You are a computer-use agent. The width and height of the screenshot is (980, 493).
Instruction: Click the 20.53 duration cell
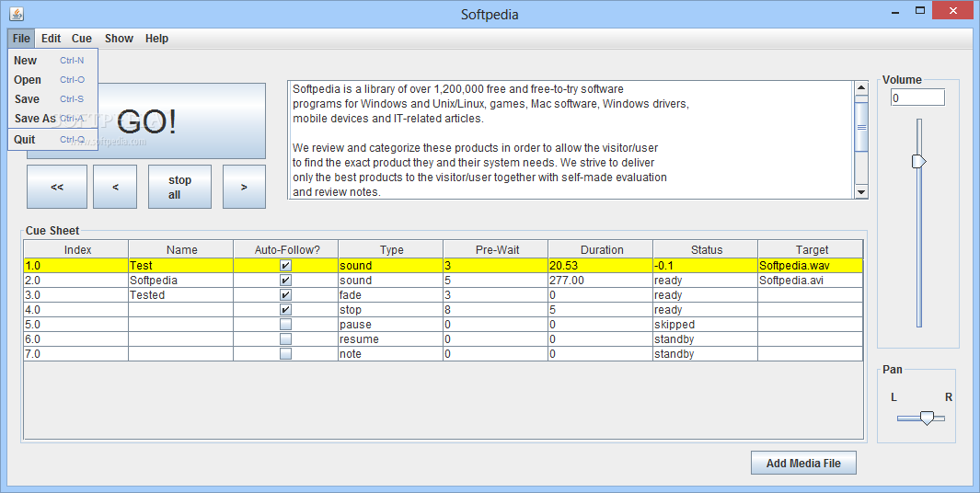(601, 266)
